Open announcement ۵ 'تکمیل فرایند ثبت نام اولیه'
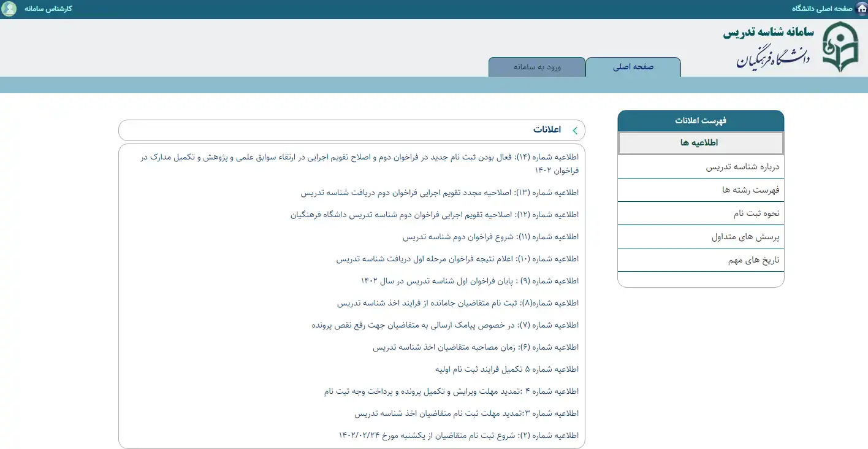This screenshot has height=449, width=868. 507,369
